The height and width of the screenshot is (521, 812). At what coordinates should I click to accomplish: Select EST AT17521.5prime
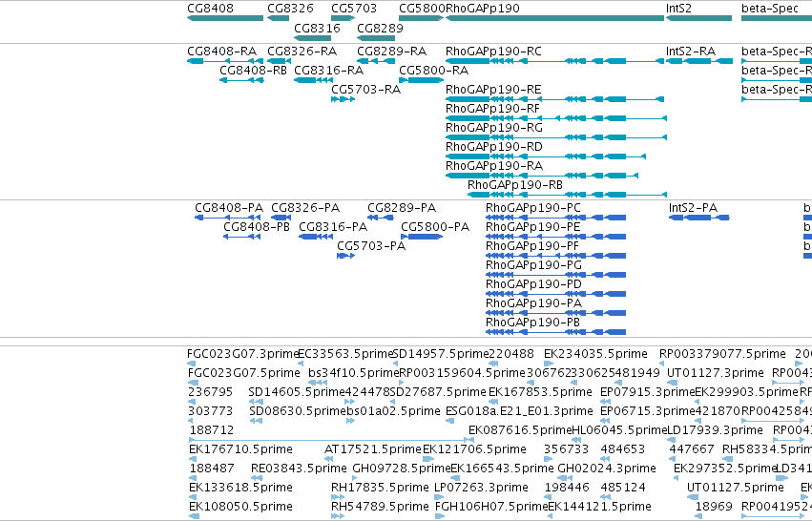pyautogui.click(x=329, y=459)
